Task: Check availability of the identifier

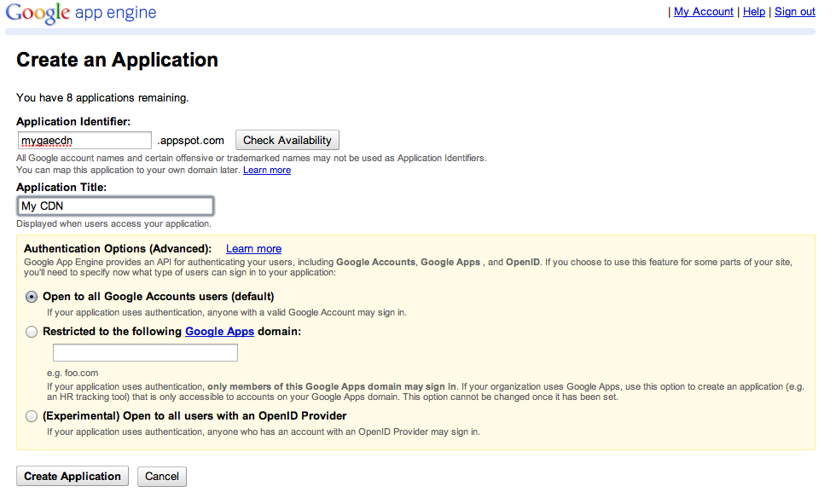Action: coord(287,140)
